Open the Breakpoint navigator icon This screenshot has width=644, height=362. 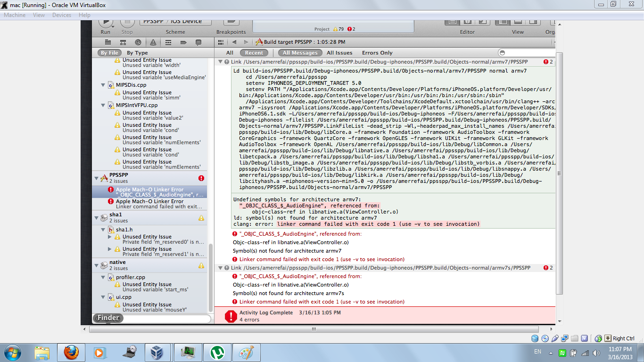click(183, 42)
